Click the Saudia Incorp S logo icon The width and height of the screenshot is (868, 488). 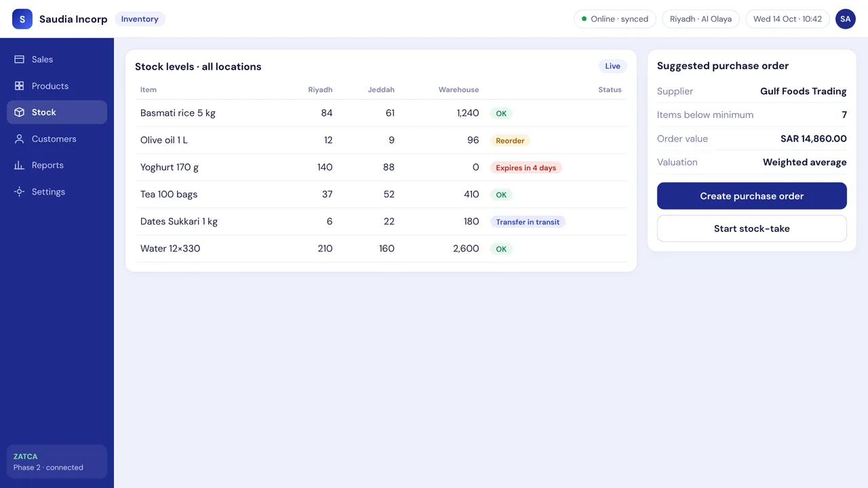22,19
